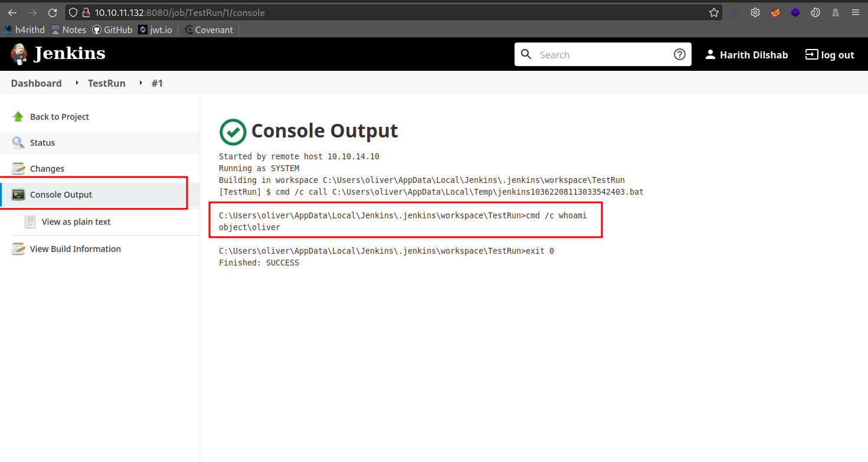Click the browser forward arrow
868x462 pixels.
(32, 12)
